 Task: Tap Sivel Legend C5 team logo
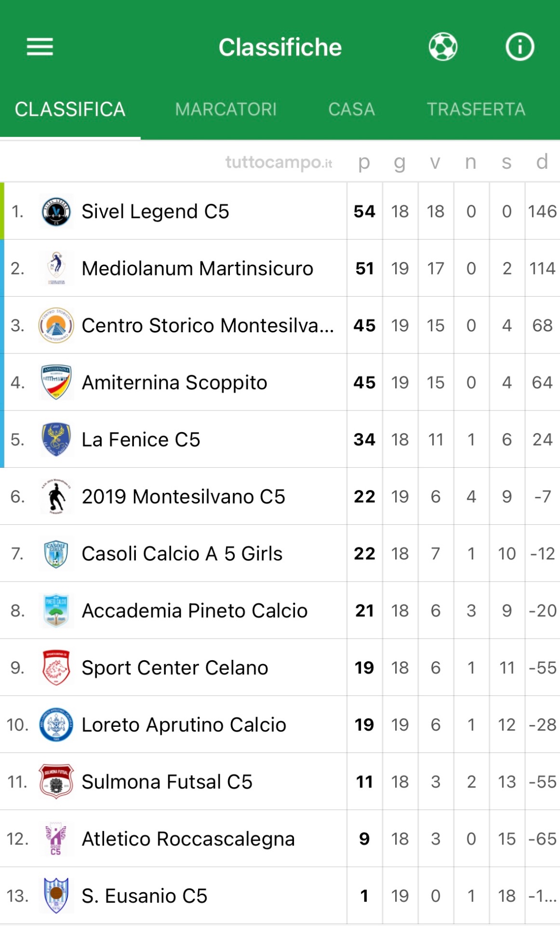(56, 211)
